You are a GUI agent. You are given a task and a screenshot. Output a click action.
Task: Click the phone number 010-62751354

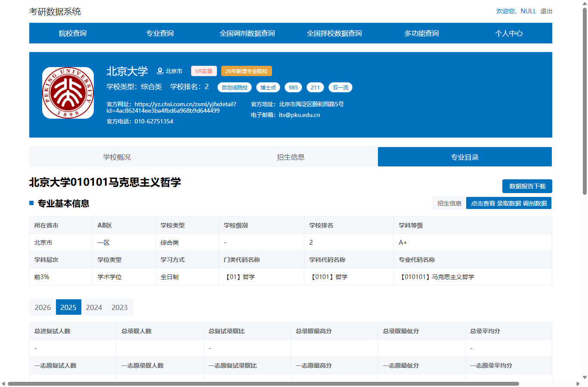pyautogui.click(x=154, y=121)
